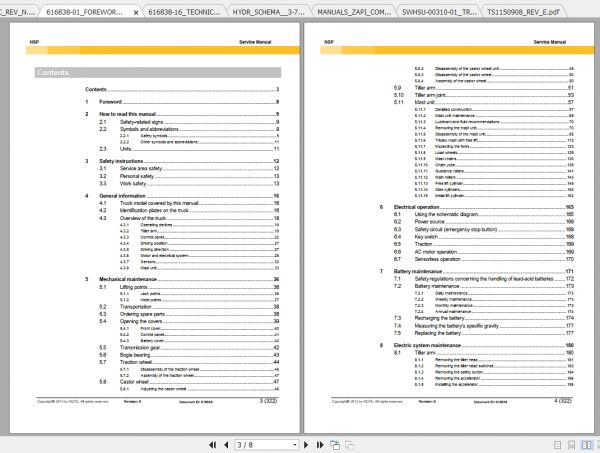Open the MANUALS_ZAPI_COM tab
The width and height of the screenshot is (600, 453).
coord(354,12)
